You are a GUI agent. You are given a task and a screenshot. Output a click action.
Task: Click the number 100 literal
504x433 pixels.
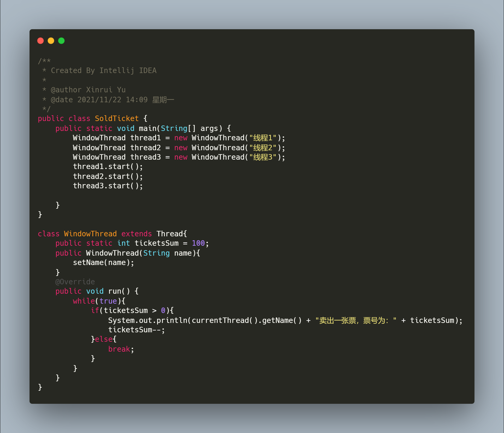(x=198, y=243)
